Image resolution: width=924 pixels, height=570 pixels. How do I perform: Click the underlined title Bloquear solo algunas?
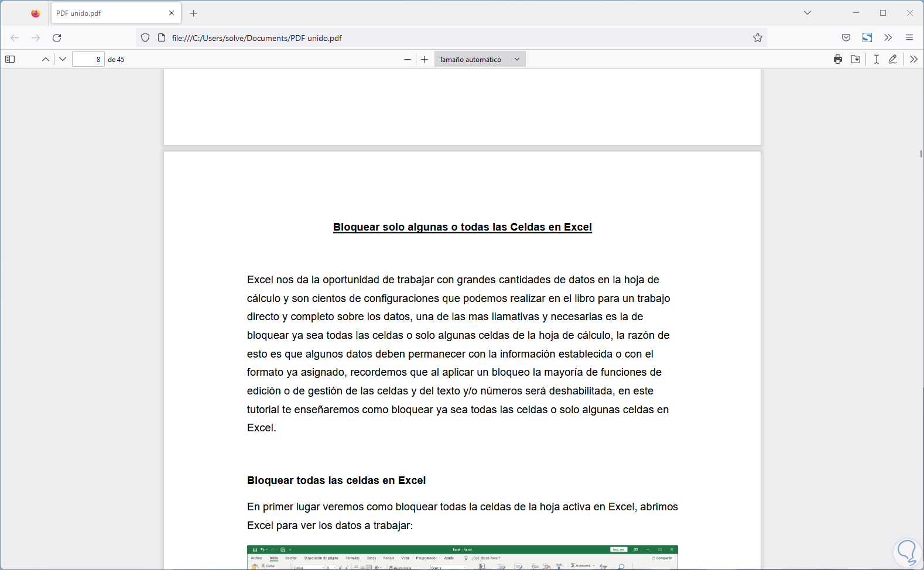coord(463,227)
